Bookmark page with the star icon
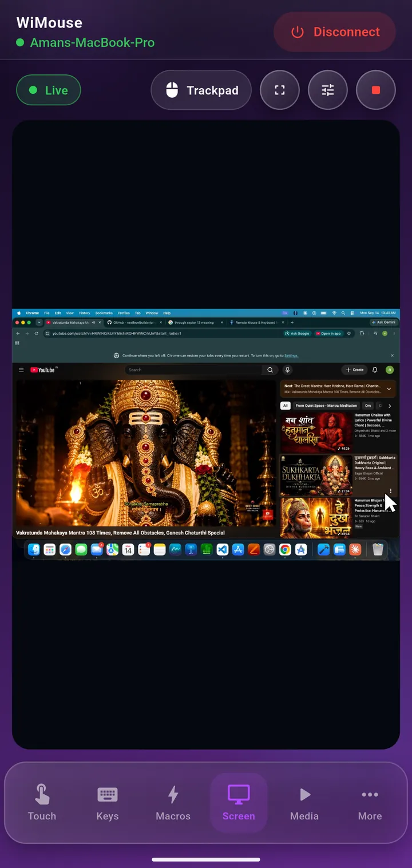 (x=349, y=333)
